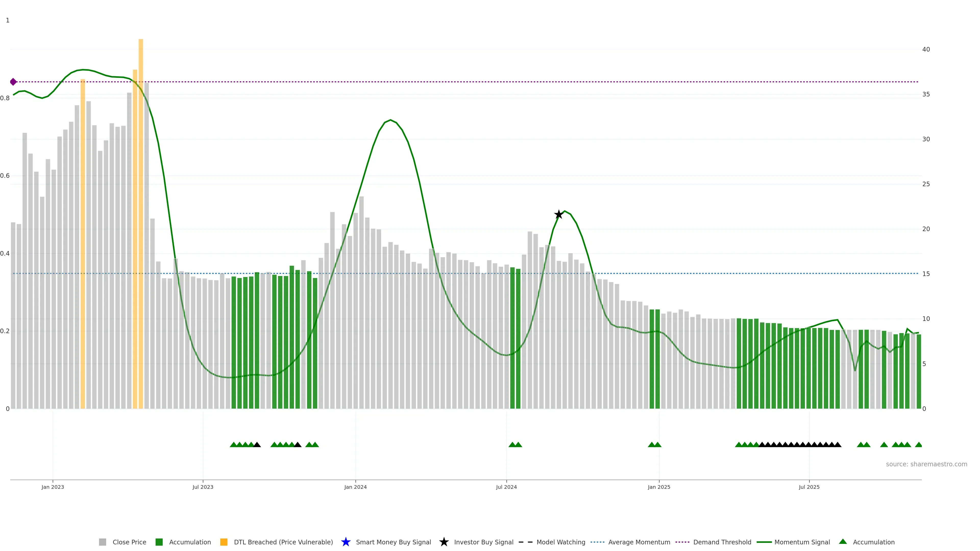This screenshot has width=980, height=551.
Task: Click the orange DTL Breached legend swatch
Action: pyautogui.click(x=224, y=542)
